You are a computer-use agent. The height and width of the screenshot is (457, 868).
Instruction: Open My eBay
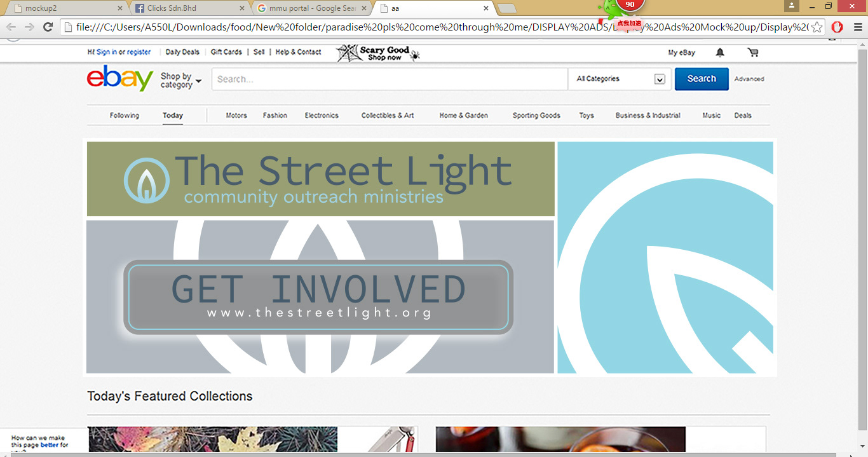[682, 53]
